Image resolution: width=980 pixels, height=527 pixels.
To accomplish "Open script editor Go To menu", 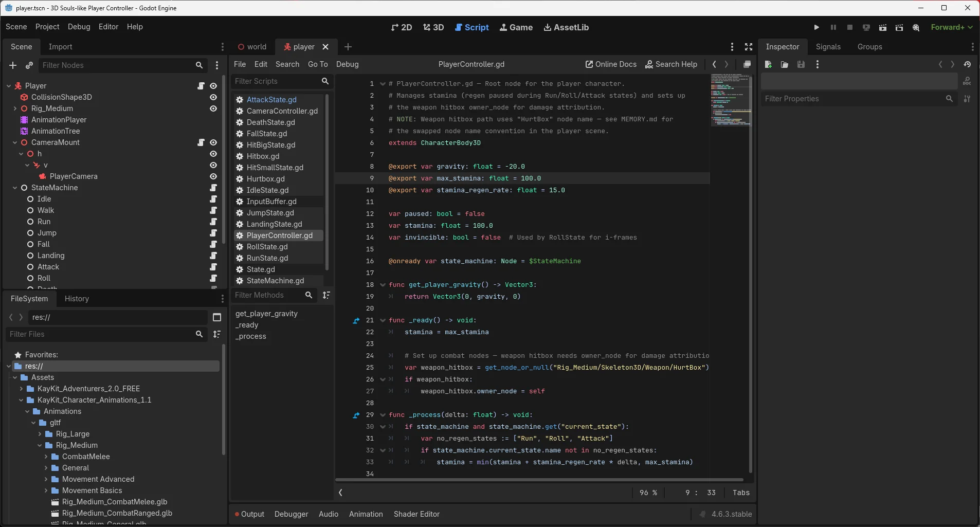I will point(318,64).
